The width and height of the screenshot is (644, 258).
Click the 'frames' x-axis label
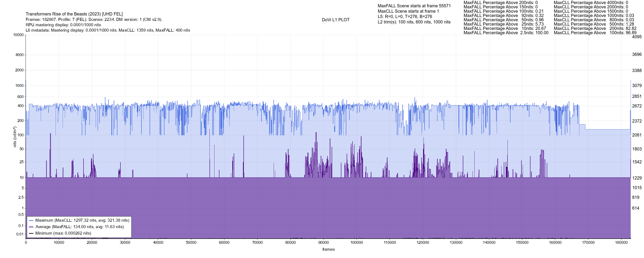point(328,249)
